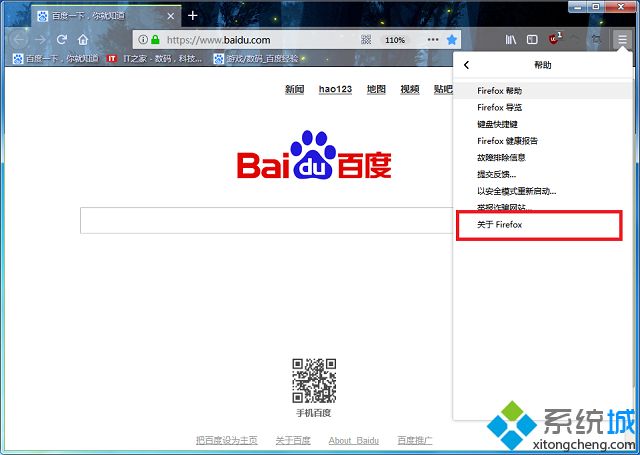Open the 百度一下 bookmark in bookmarks bar
Image resolution: width=640 pixels, height=455 pixels.
coord(56,59)
